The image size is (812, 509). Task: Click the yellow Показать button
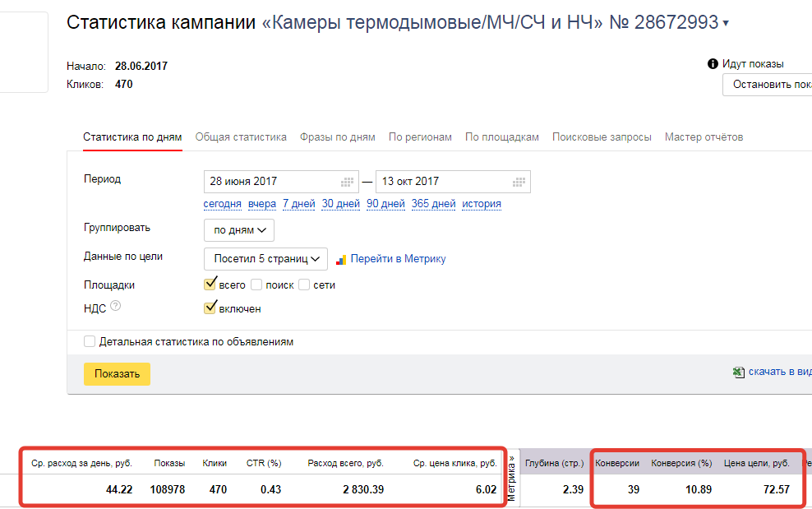[x=117, y=373]
